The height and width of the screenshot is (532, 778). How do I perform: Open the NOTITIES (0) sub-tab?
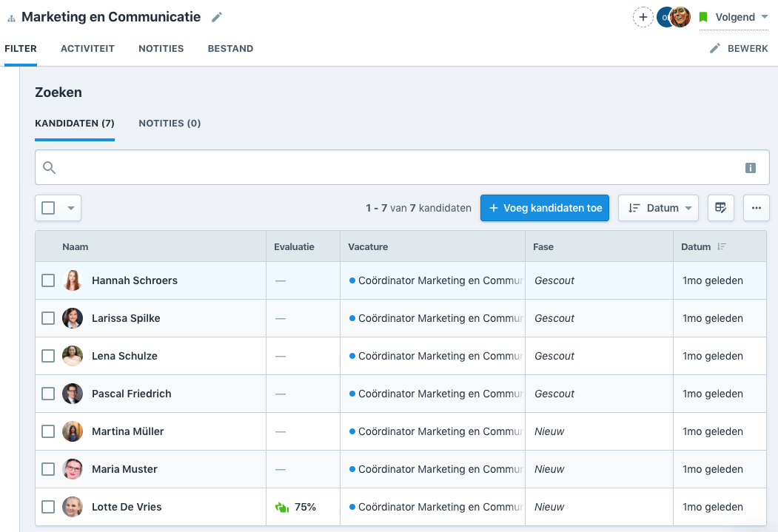[170, 123]
